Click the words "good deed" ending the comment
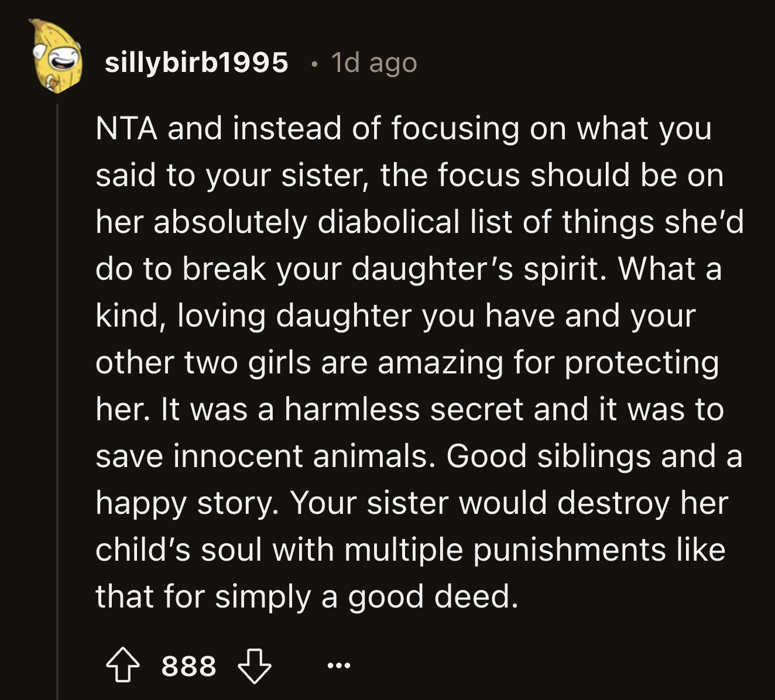 tap(433, 596)
